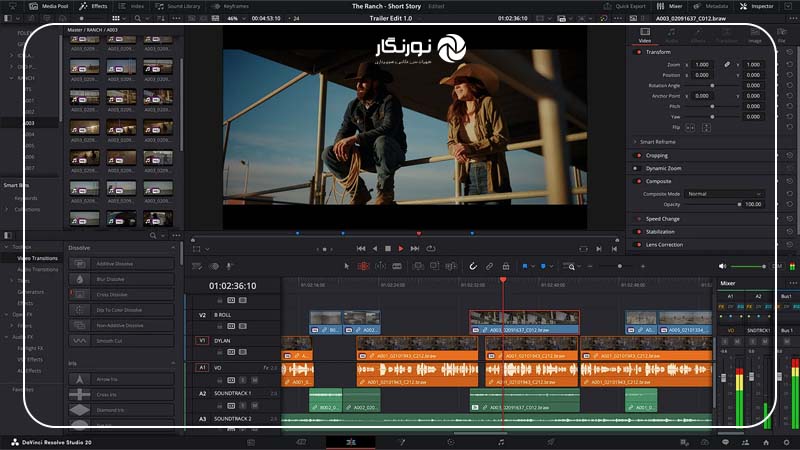This screenshot has height=450, width=800.
Task: Toggle the Lens Correction enable switch
Action: click(638, 245)
